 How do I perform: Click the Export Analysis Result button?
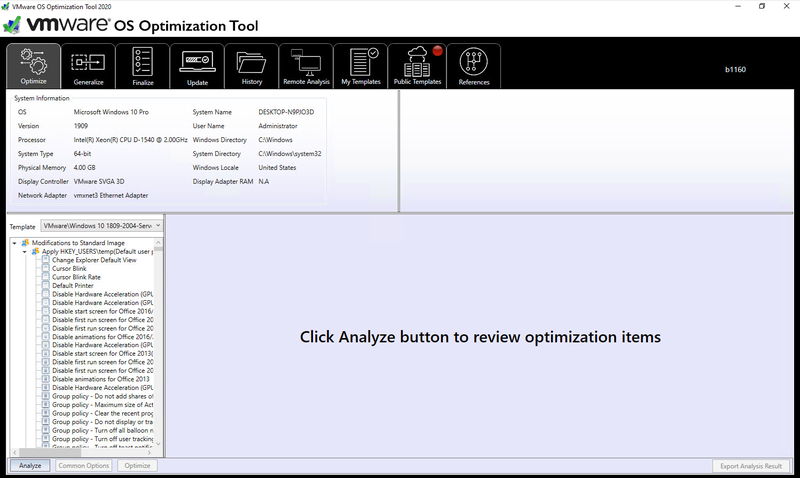[751, 466]
